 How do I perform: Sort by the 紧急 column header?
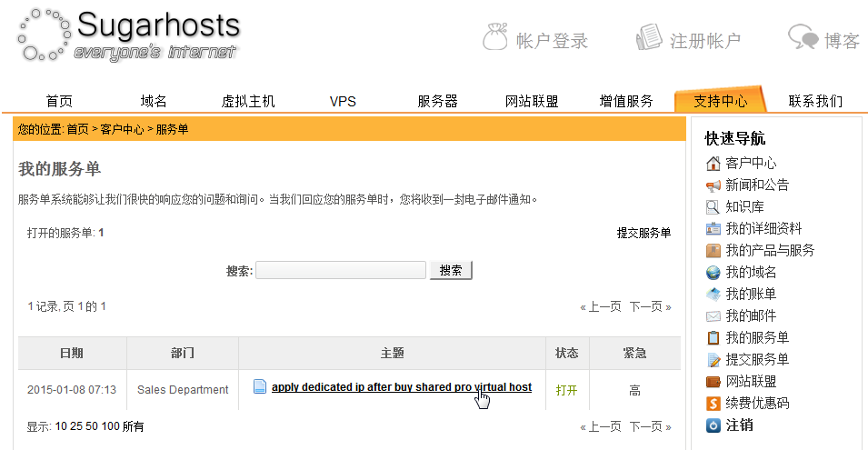(635, 353)
